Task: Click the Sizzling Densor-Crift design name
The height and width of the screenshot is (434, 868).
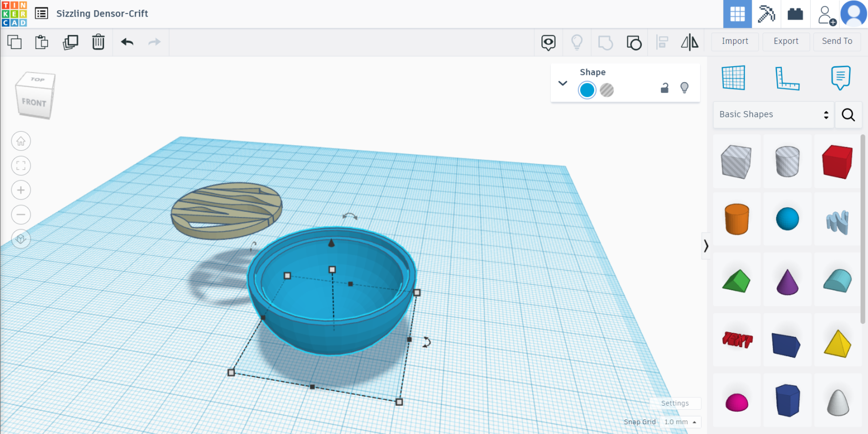Action: pyautogui.click(x=102, y=13)
